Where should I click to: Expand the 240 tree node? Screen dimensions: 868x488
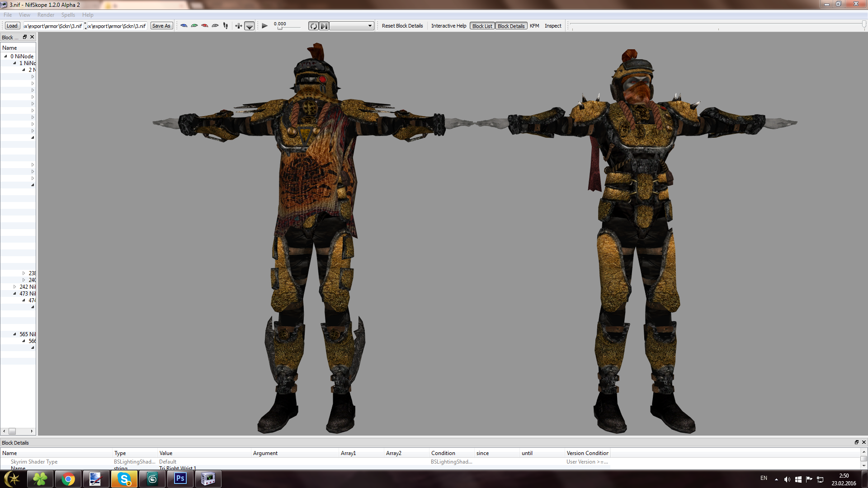(x=24, y=280)
